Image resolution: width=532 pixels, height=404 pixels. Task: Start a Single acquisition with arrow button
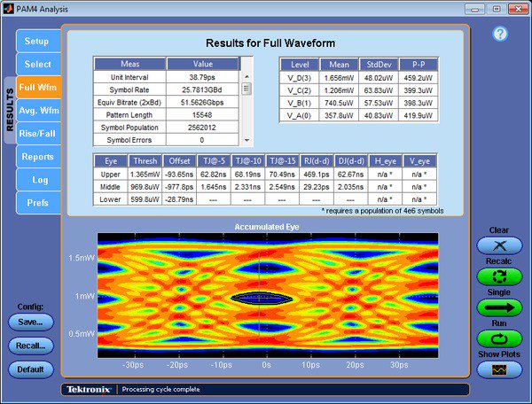(499, 307)
